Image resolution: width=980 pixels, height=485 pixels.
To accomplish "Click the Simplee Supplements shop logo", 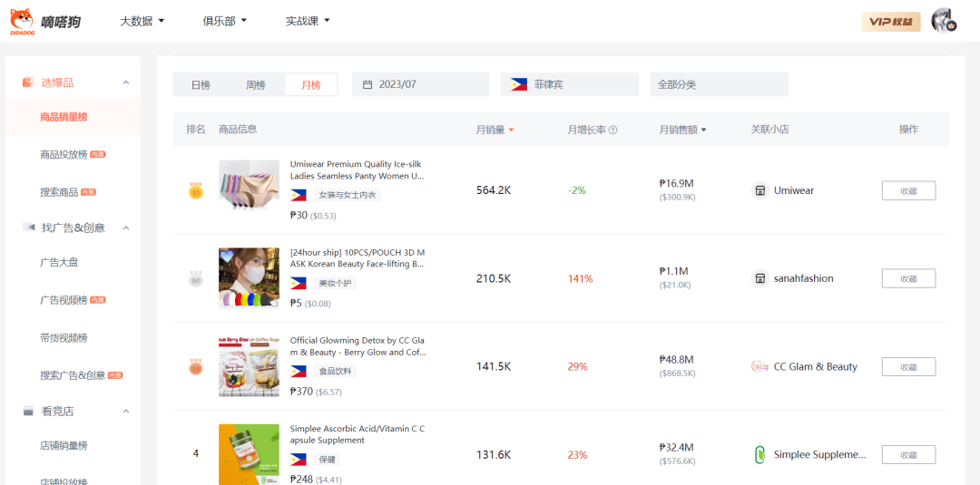I will click(760, 454).
